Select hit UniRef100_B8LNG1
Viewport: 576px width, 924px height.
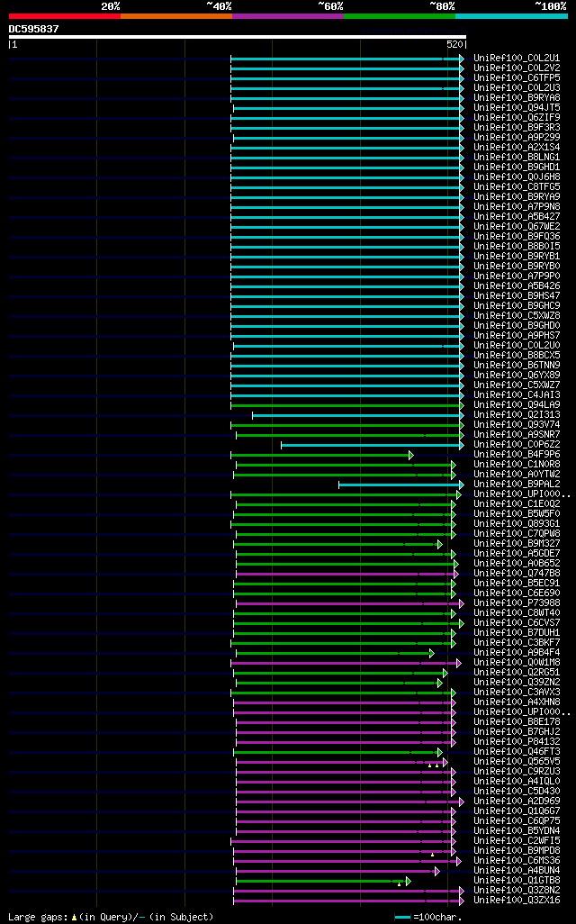click(517, 158)
